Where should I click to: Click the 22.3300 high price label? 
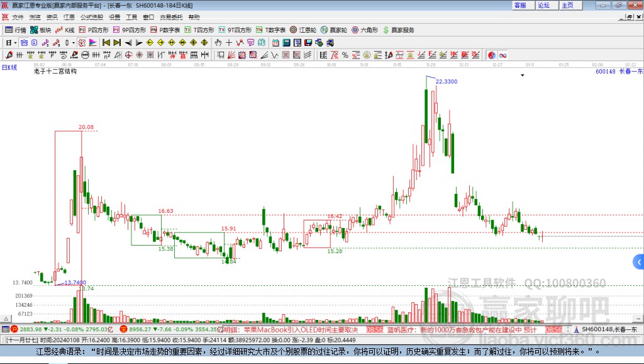[x=447, y=81]
